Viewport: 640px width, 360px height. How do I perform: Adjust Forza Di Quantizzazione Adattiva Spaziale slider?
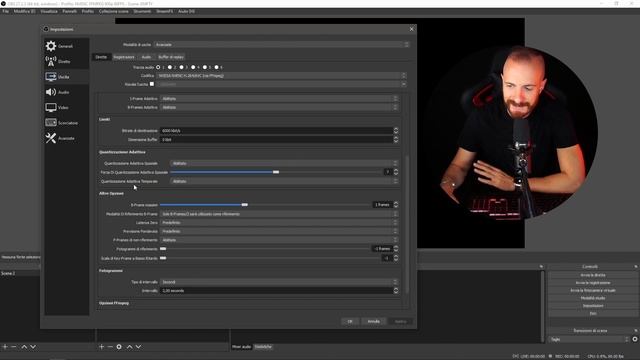(276, 172)
